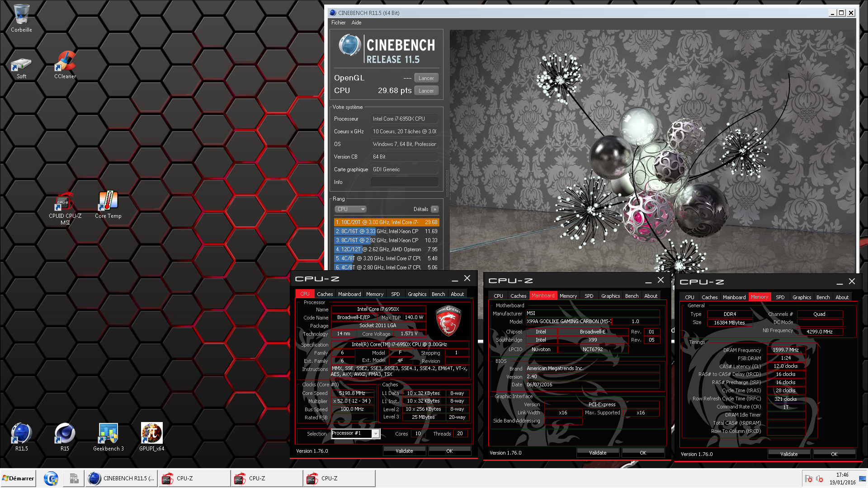
Task: Open the Aide menu in Cinebench
Action: point(356,23)
